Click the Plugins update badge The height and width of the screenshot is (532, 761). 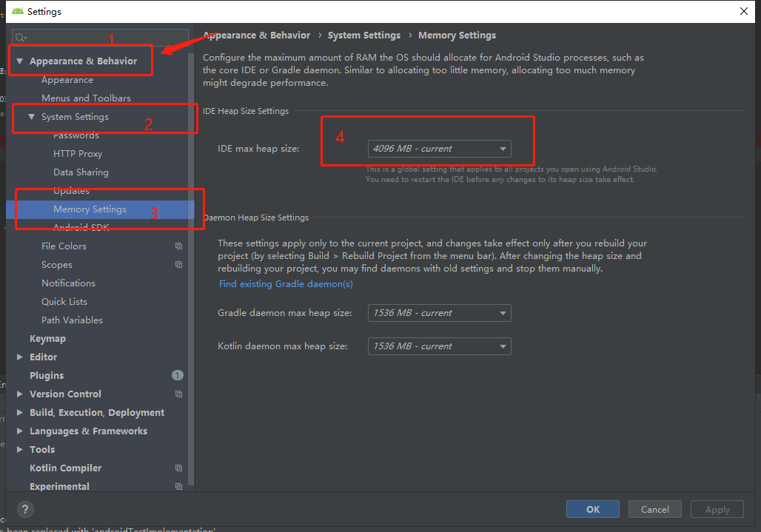coord(177,375)
